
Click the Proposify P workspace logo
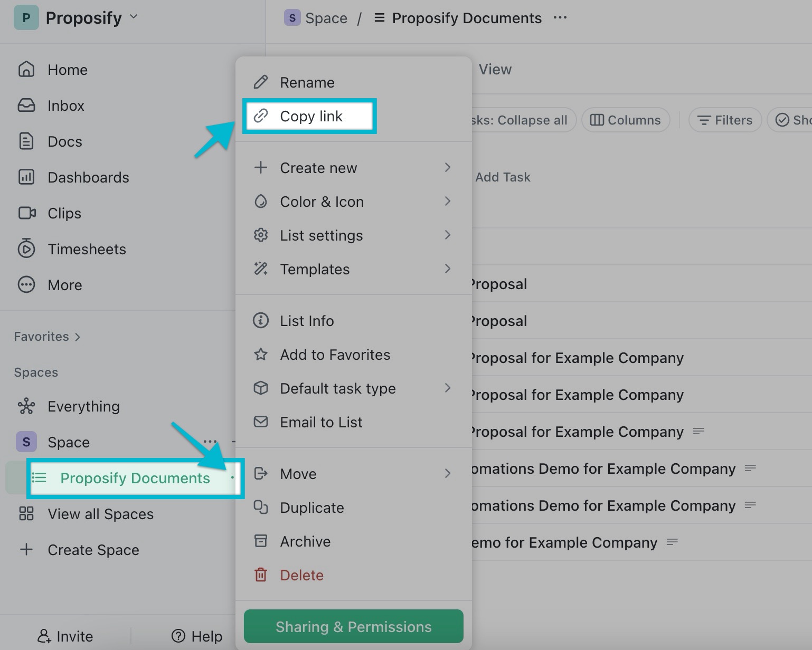click(26, 18)
